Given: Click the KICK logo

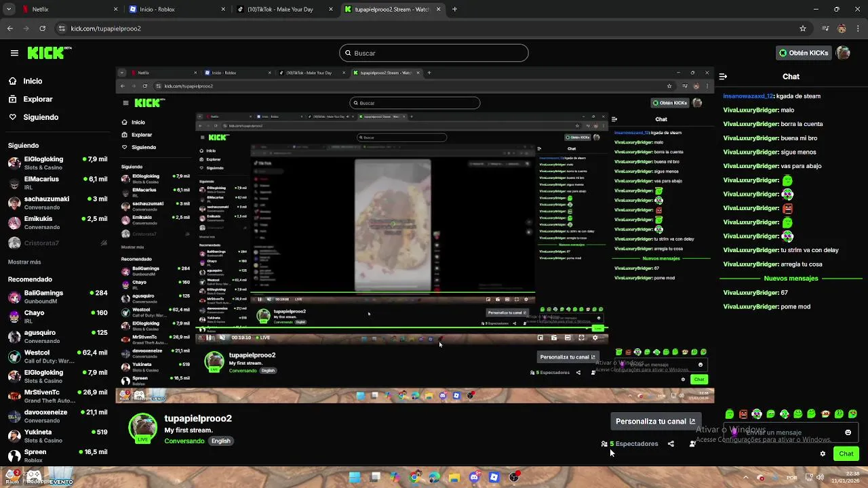Looking at the screenshot, I should pos(50,53).
